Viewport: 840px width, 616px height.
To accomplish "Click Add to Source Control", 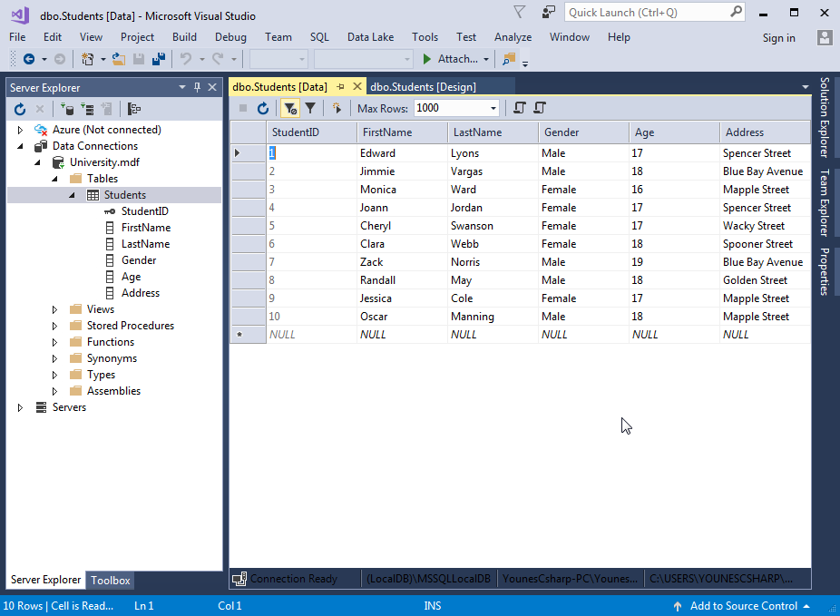I will pyautogui.click(x=743, y=606).
